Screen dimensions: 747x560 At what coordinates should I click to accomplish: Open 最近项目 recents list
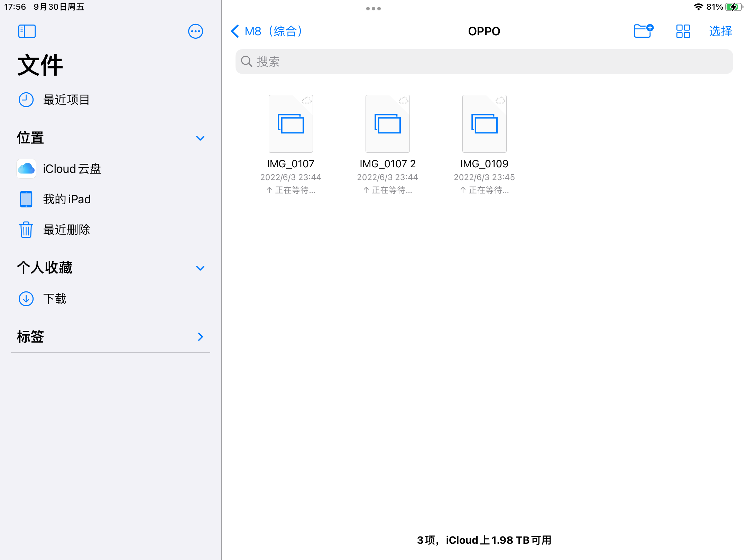click(x=66, y=100)
